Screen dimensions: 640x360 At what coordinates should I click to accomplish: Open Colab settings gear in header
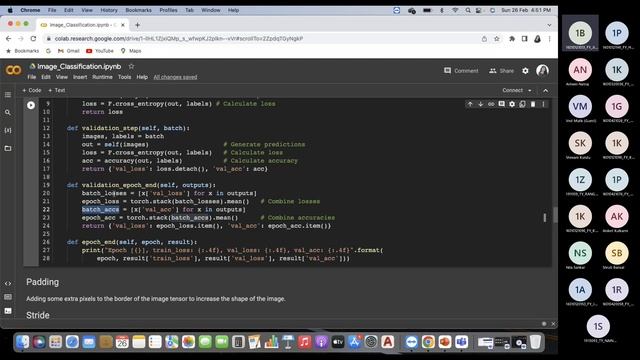pyautogui.click(x=525, y=71)
